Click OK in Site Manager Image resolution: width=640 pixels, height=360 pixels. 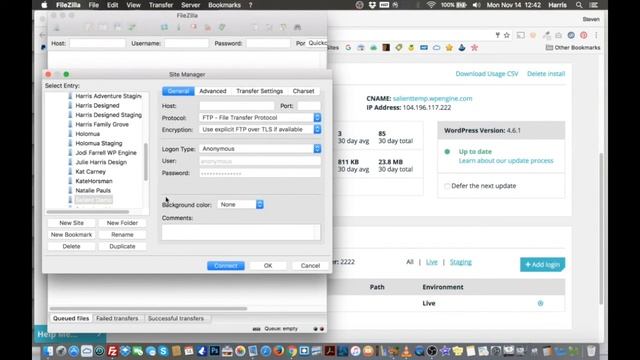(268, 266)
